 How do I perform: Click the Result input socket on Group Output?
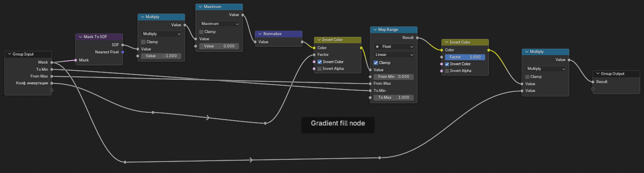click(593, 82)
